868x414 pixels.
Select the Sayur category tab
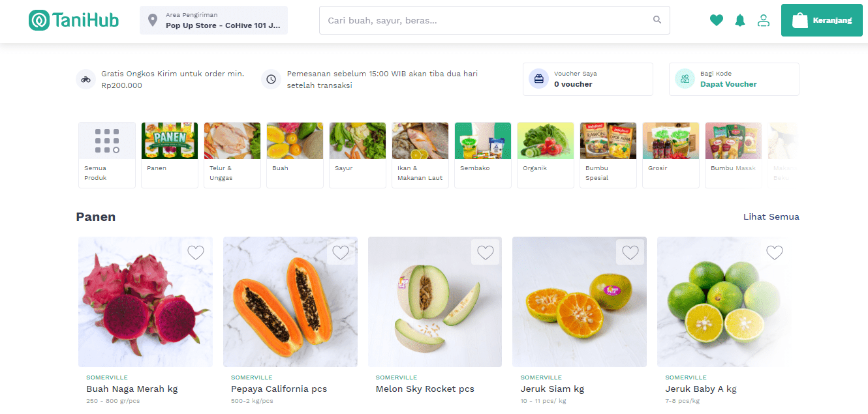coord(357,155)
